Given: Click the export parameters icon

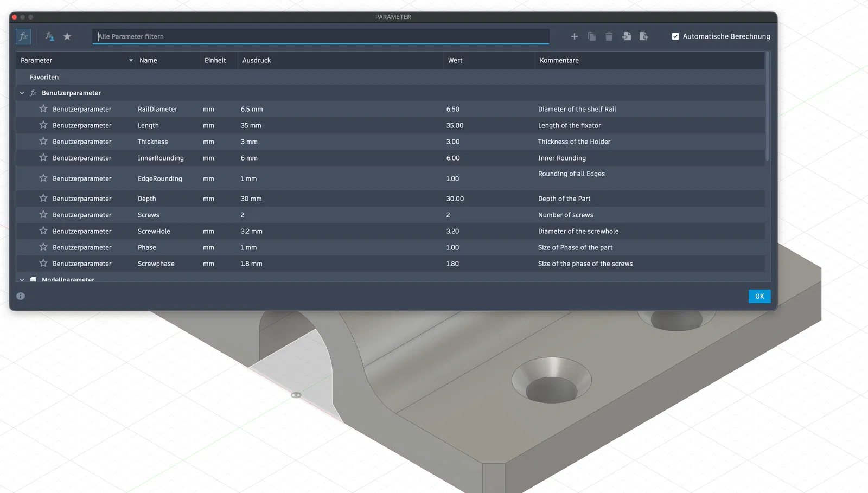Looking at the screenshot, I should pos(644,36).
